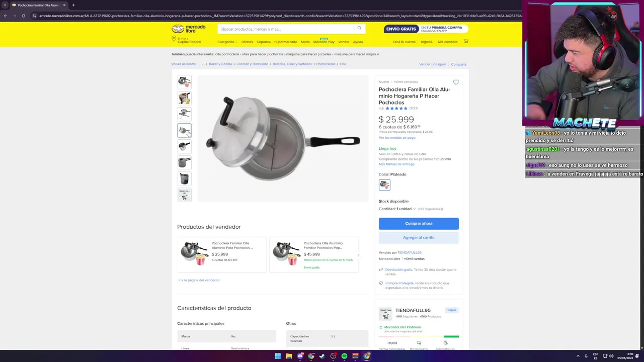Open the notifications bell in taskbar

coord(637,356)
